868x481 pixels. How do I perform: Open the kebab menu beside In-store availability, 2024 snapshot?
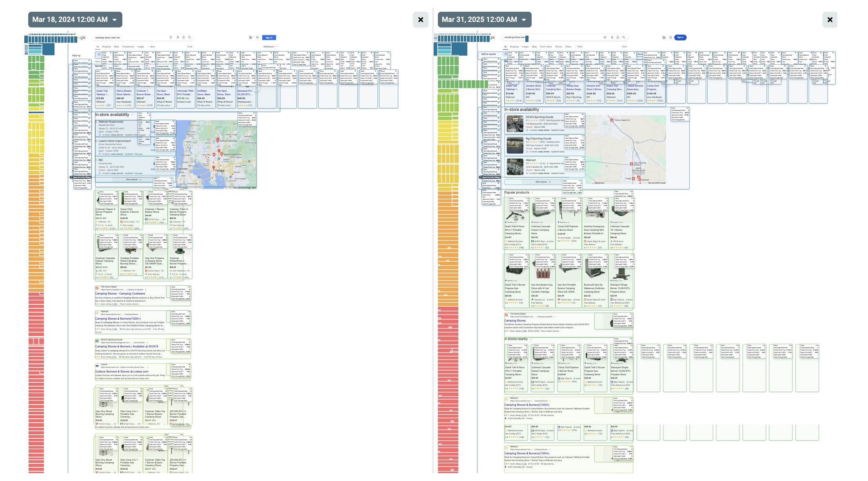(132, 115)
